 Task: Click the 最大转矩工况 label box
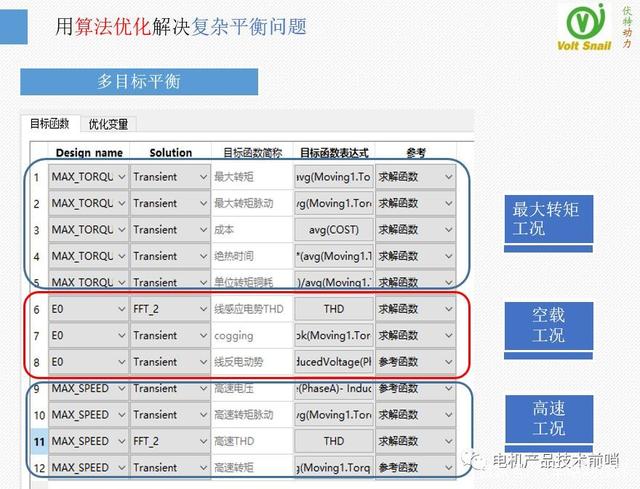[546, 219]
